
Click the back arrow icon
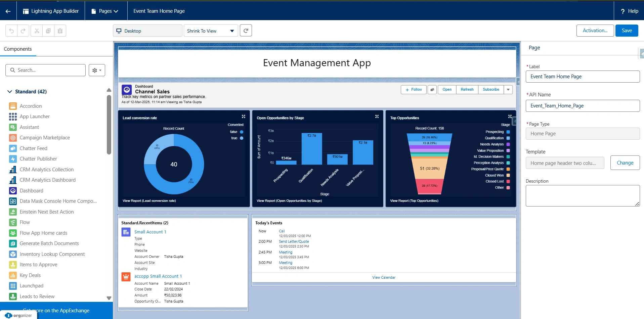coord(8,11)
